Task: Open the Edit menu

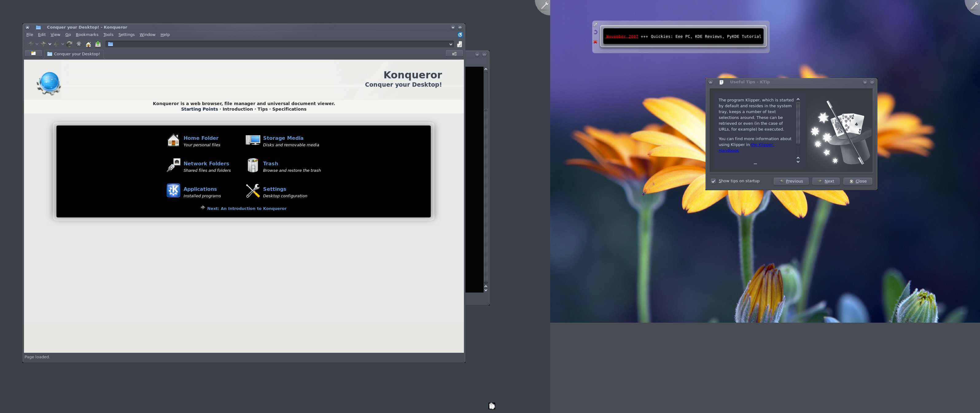Action: pyautogui.click(x=42, y=35)
